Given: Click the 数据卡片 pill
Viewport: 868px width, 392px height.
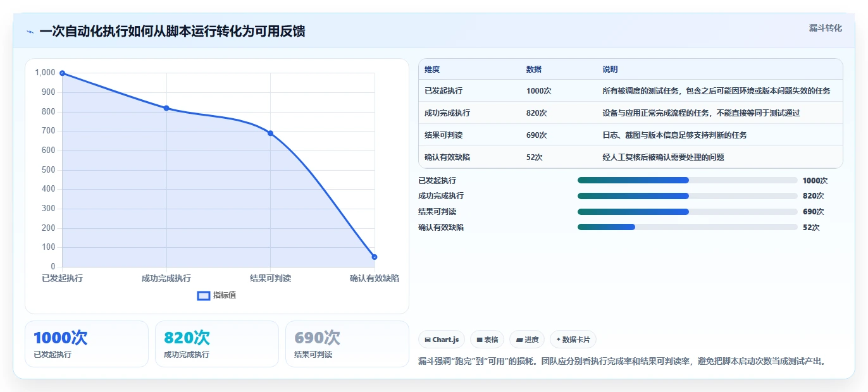Looking at the screenshot, I should [x=573, y=340].
